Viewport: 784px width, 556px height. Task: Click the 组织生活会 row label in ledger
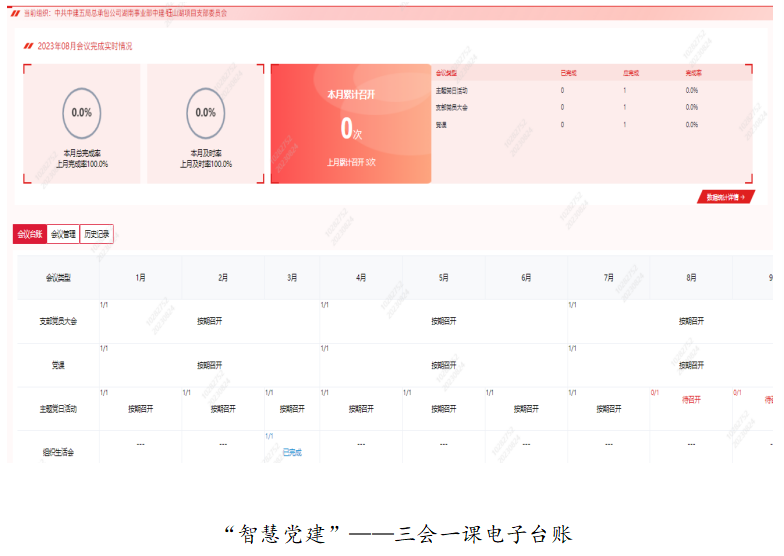[x=58, y=452]
